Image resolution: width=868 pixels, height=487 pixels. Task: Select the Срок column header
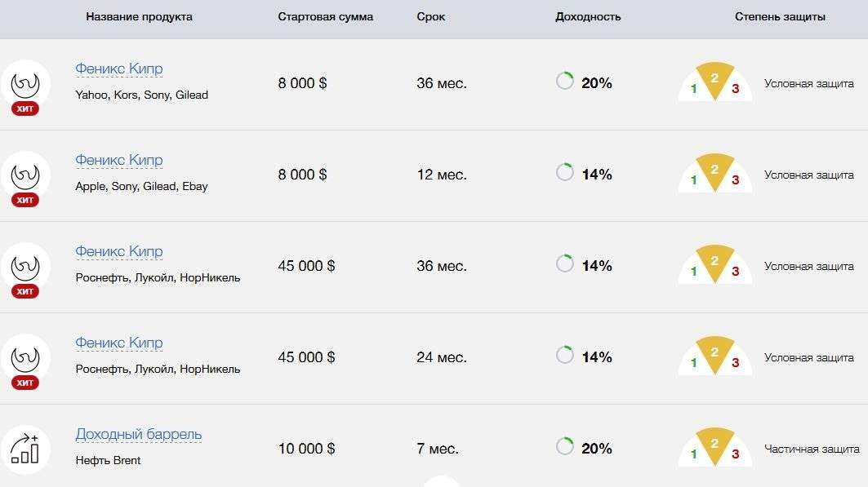point(431,17)
